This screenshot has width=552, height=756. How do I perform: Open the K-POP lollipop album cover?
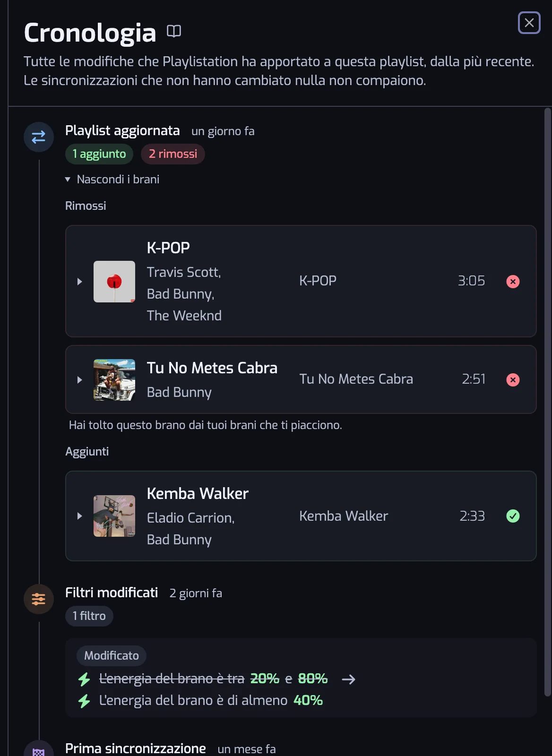(x=114, y=282)
